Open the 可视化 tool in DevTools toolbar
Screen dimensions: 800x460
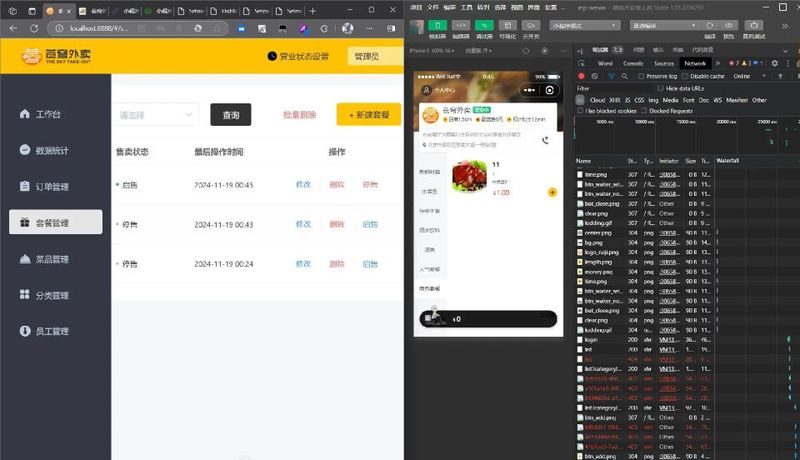click(x=508, y=25)
